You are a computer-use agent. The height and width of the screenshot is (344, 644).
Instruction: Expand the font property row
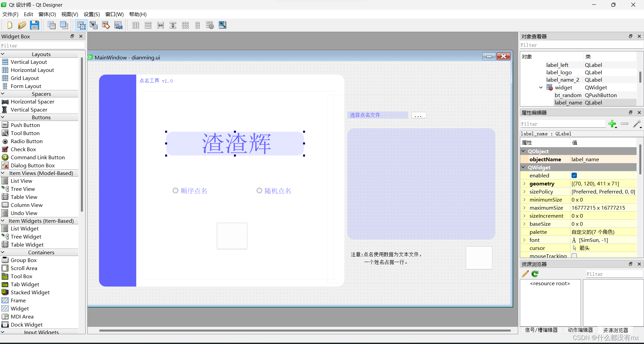524,240
